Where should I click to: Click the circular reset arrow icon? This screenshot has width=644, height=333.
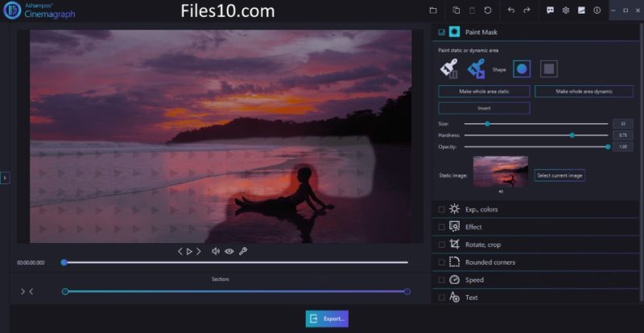(488, 10)
